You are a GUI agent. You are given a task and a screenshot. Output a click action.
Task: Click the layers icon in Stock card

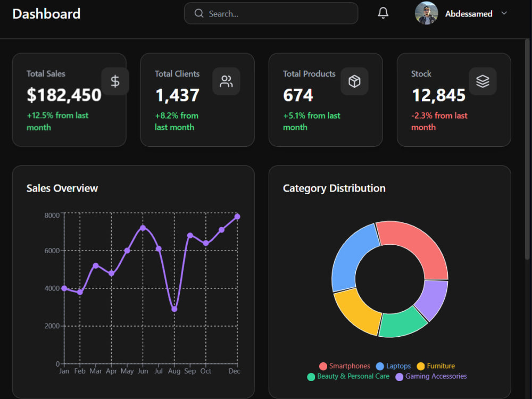point(483,81)
